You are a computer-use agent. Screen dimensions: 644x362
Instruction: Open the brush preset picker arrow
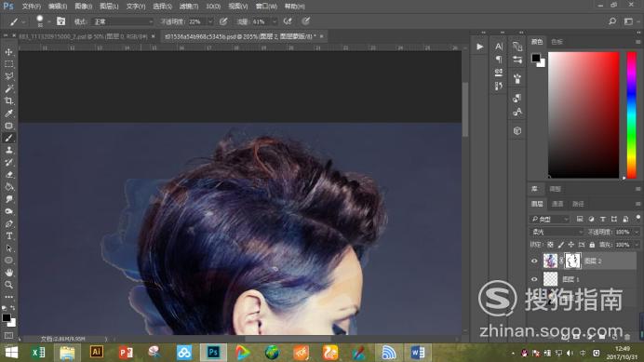coord(49,21)
